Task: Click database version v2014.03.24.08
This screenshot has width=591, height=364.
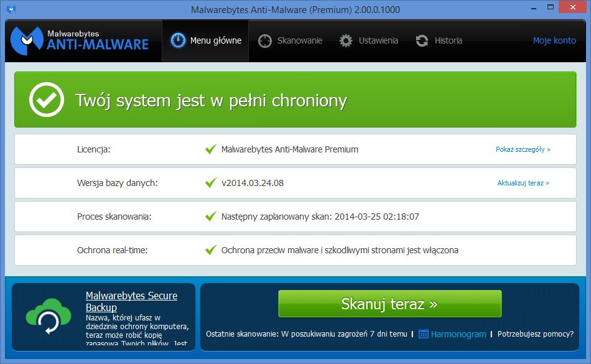Action: tap(252, 183)
